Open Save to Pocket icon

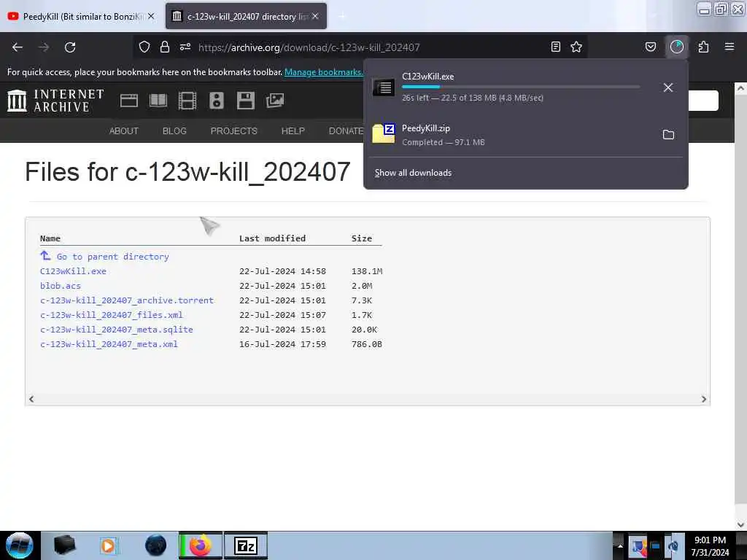651,47
